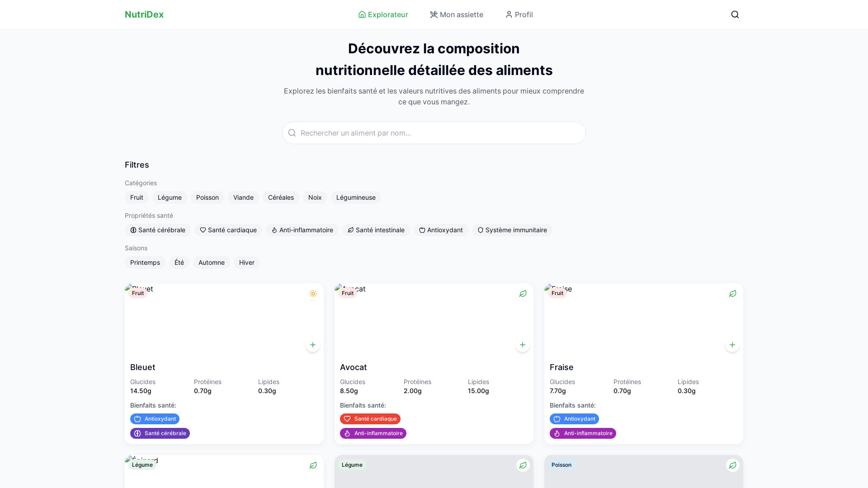Click Avocat lipides value 15.00g
868x488 pixels.
pos(478,391)
